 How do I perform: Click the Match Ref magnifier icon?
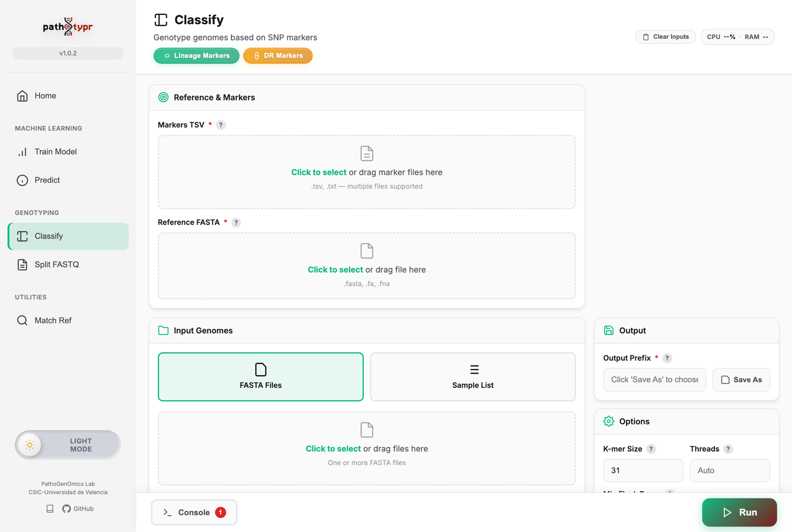coord(22,321)
